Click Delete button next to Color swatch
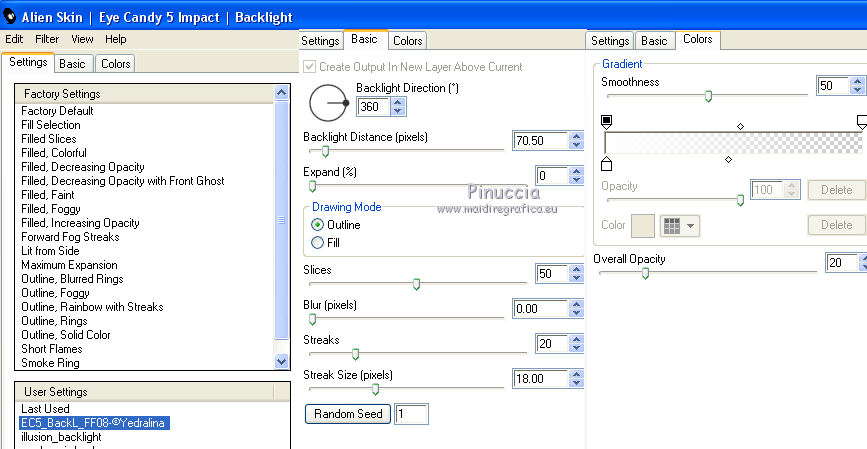 click(x=836, y=225)
